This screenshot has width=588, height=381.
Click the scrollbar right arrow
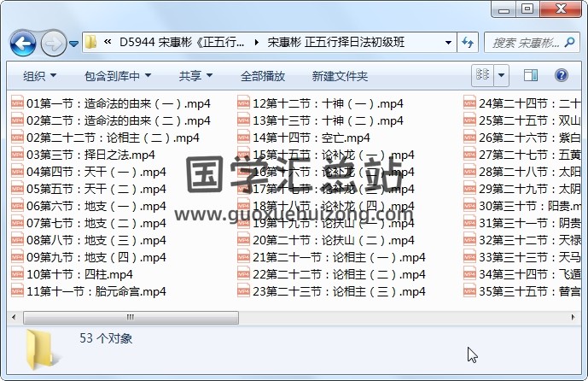tap(573, 318)
